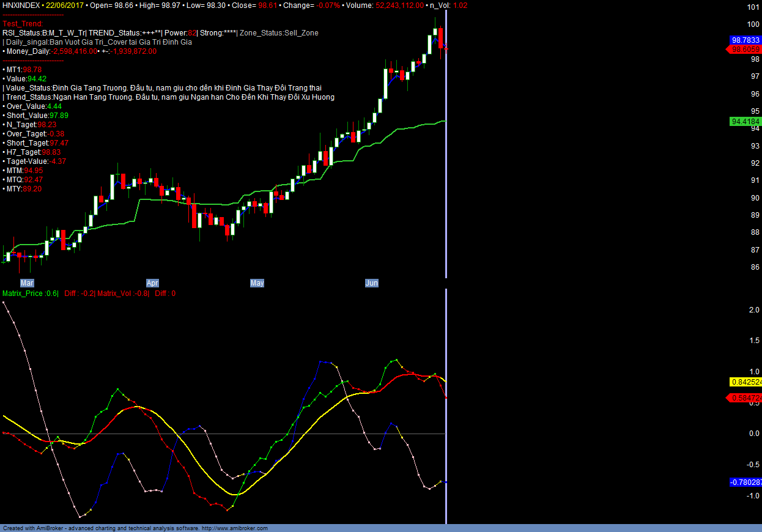
Task: Click the Zone_Status Sell_Zone text
Action: click(x=279, y=33)
